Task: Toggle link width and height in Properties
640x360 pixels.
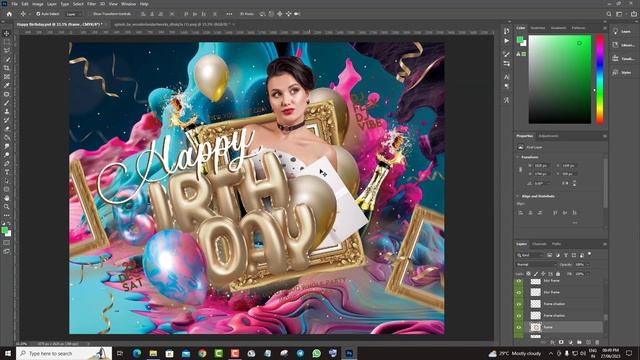Action: click(x=520, y=169)
